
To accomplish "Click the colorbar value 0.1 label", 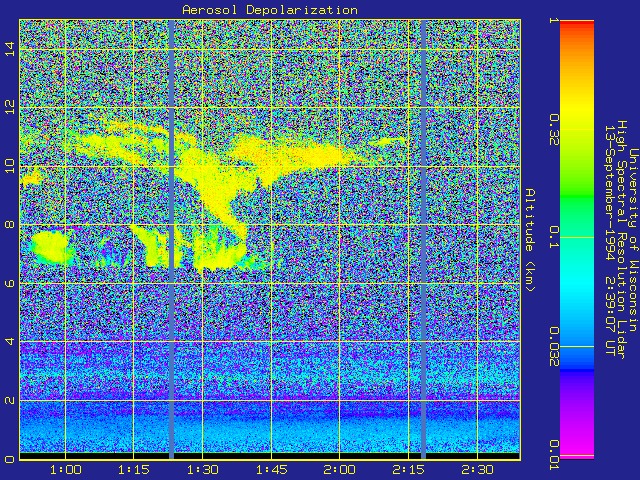I will [553, 237].
